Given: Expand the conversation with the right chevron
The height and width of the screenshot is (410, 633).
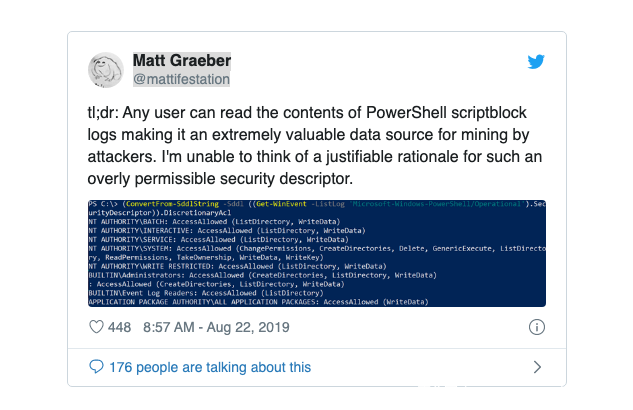Looking at the screenshot, I should [x=537, y=367].
